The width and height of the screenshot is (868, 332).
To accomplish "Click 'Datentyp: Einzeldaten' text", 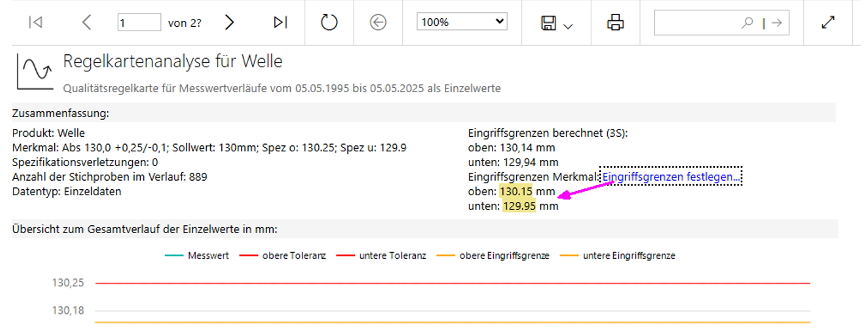I will coord(67,192).
